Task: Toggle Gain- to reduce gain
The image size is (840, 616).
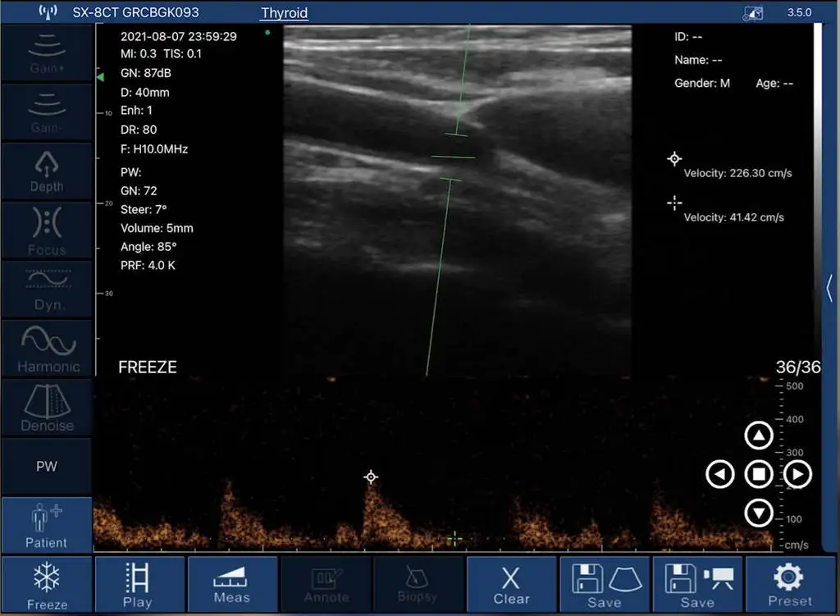Action: click(47, 112)
